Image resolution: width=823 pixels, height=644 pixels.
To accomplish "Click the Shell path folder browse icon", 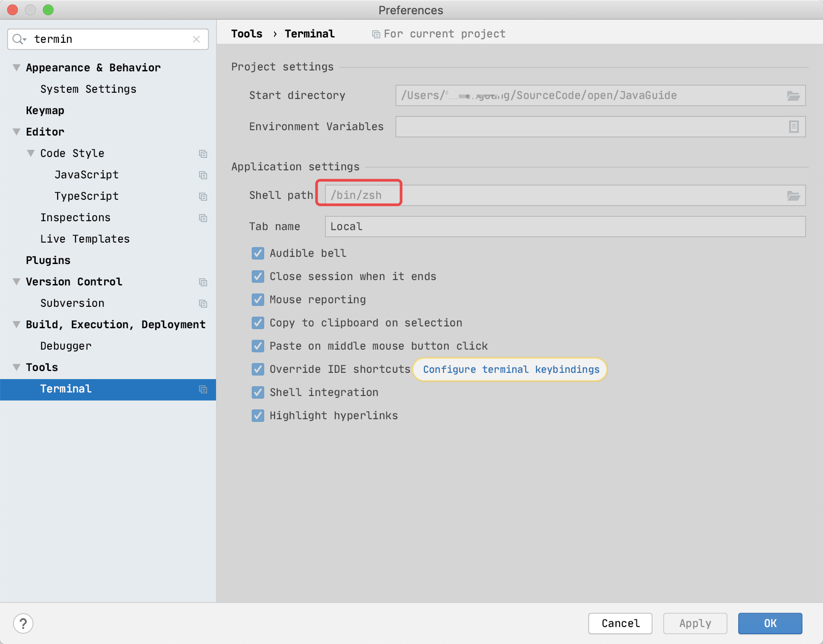I will click(793, 196).
